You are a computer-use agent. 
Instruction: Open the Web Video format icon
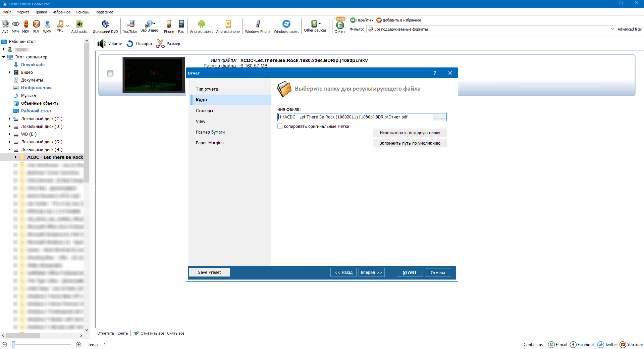tap(149, 26)
